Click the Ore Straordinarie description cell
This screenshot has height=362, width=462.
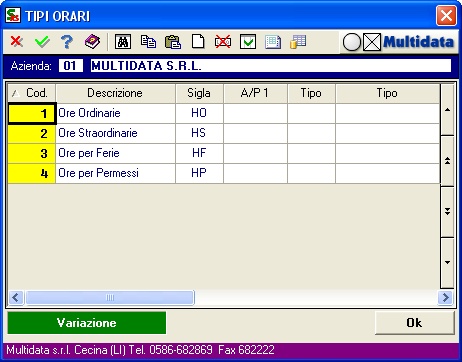(x=115, y=133)
